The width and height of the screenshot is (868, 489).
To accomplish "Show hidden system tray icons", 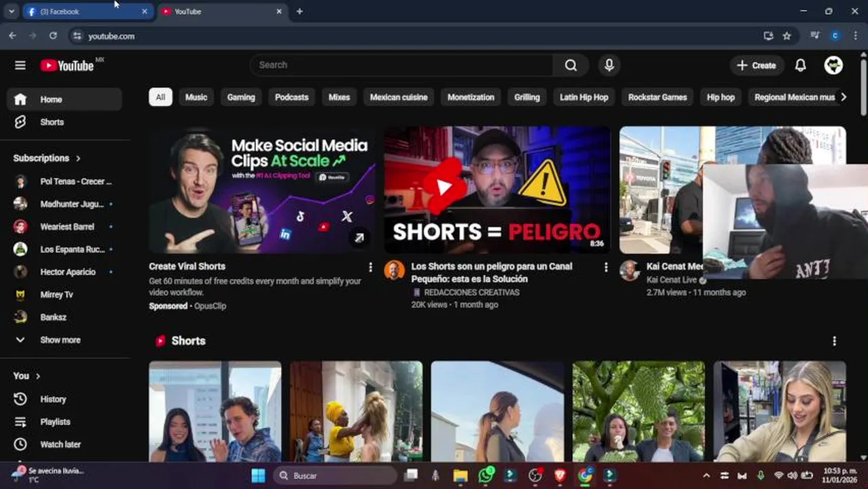I will [x=706, y=475].
